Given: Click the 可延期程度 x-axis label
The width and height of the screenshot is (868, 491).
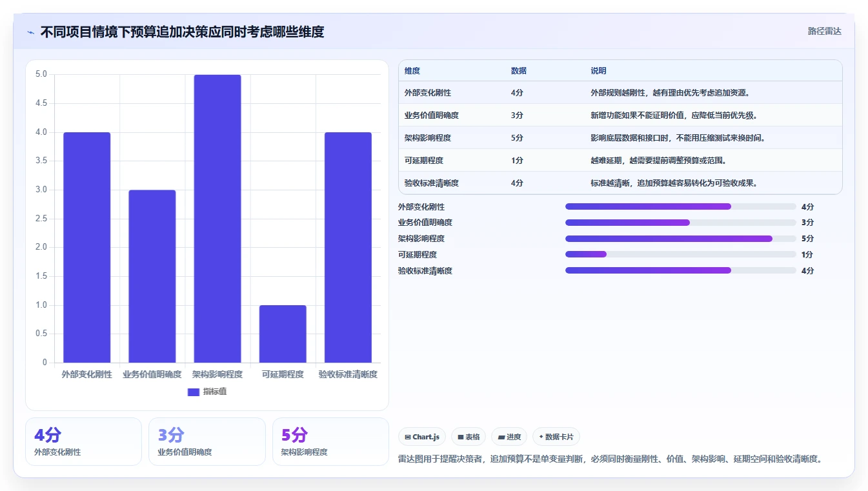Looking at the screenshot, I should coord(283,374).
